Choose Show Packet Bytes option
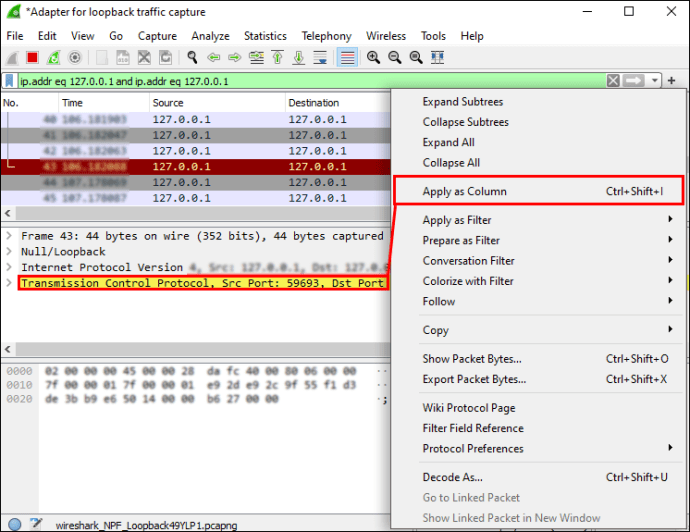This screenshot has height=532, width=690. 539,359
